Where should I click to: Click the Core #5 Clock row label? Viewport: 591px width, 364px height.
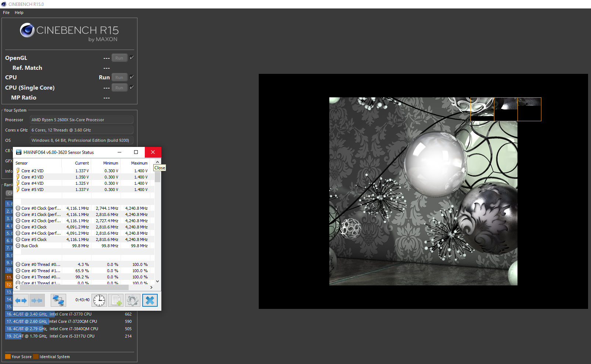pyautogui.click(x=34, y=239)
